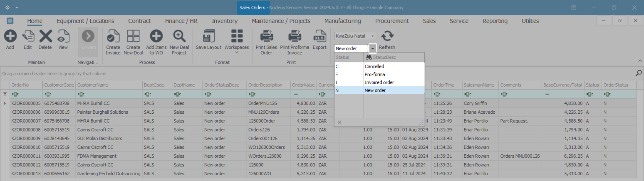The height and width of the screenshot is (181, 644).
Task: Open the Workspaces icon menu
Action: pyautogui.click(x=237, y=36)
